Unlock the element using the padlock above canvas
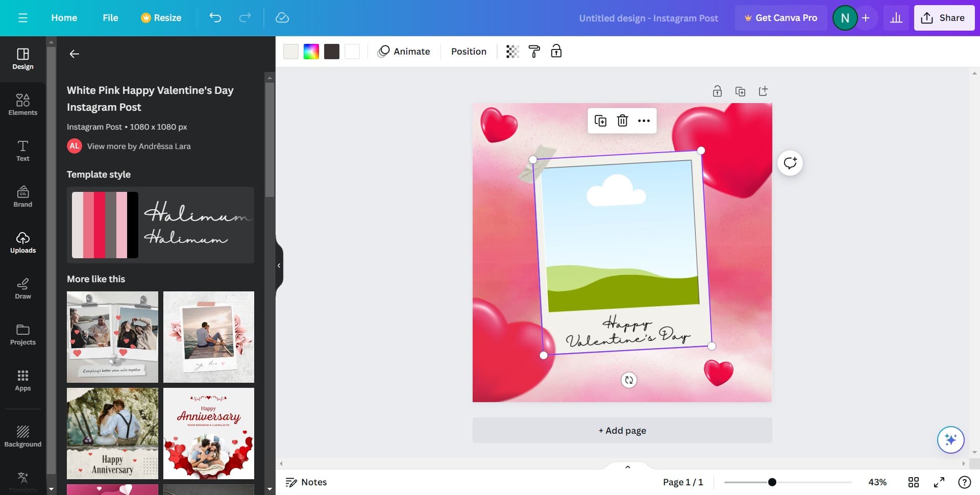 click(x=717, y=91)
